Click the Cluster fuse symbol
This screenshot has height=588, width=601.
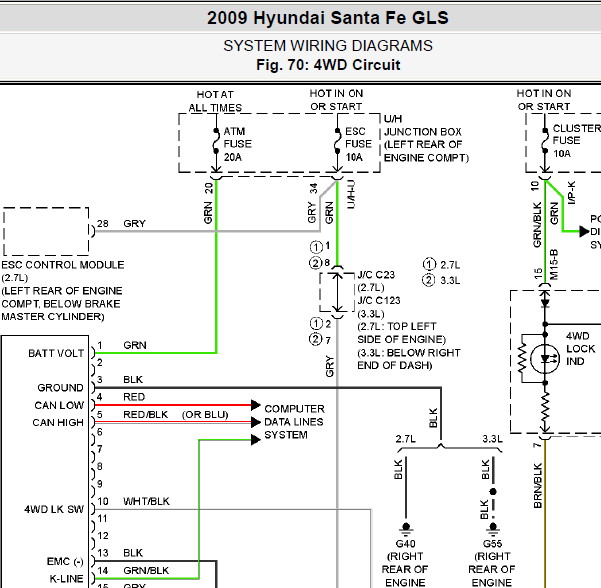[x=545, y=140]
